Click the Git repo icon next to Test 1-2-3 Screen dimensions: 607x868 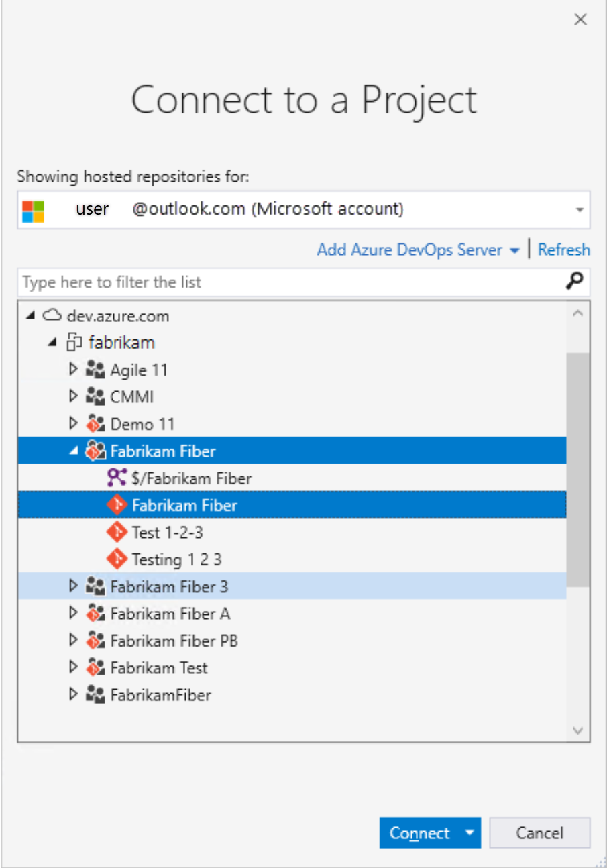[116, 531]
